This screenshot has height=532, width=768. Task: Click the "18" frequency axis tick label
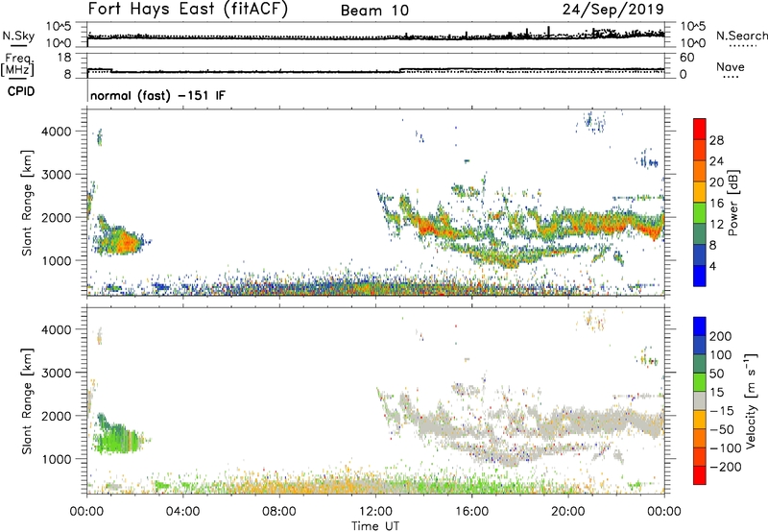(64, 58)
